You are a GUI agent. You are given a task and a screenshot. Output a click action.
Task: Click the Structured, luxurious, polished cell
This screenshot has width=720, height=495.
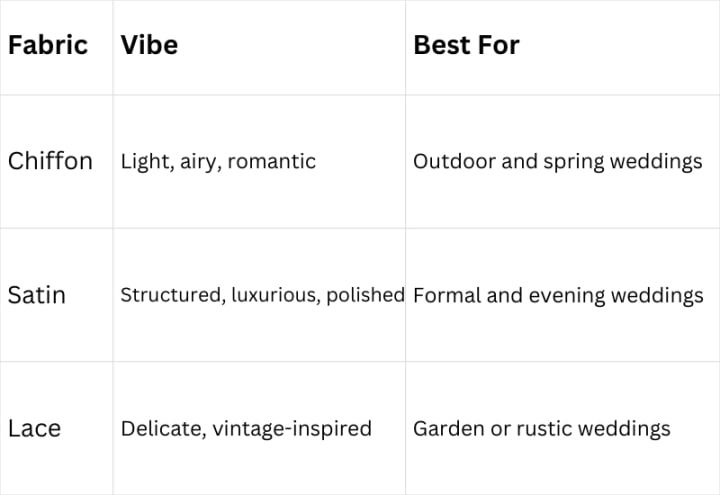259,295
